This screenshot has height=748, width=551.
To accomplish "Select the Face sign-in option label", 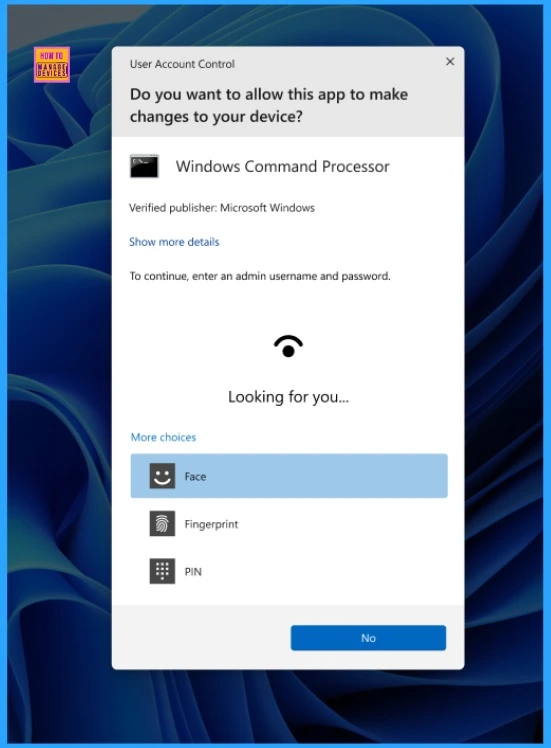I will point(195,477).
